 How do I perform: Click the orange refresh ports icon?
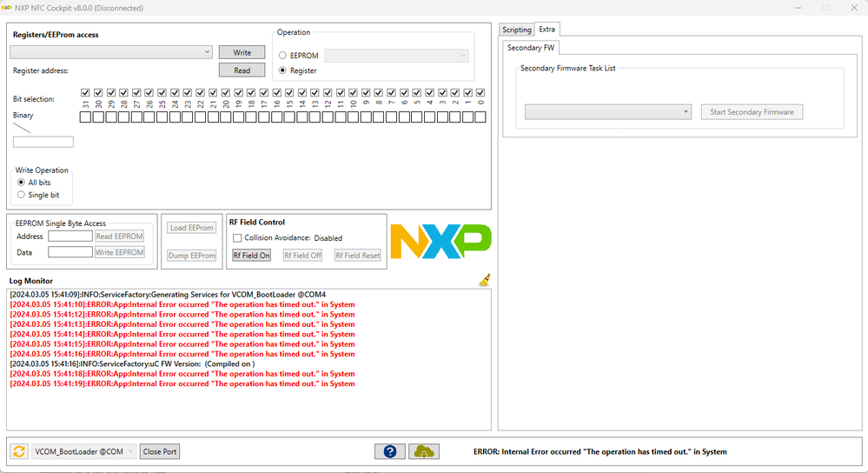[19, 451]
